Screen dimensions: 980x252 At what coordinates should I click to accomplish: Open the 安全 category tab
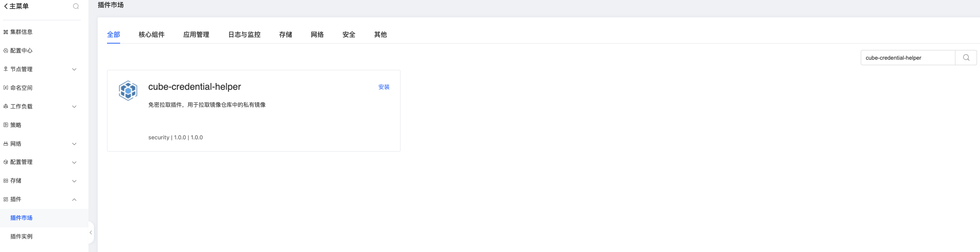349,35
